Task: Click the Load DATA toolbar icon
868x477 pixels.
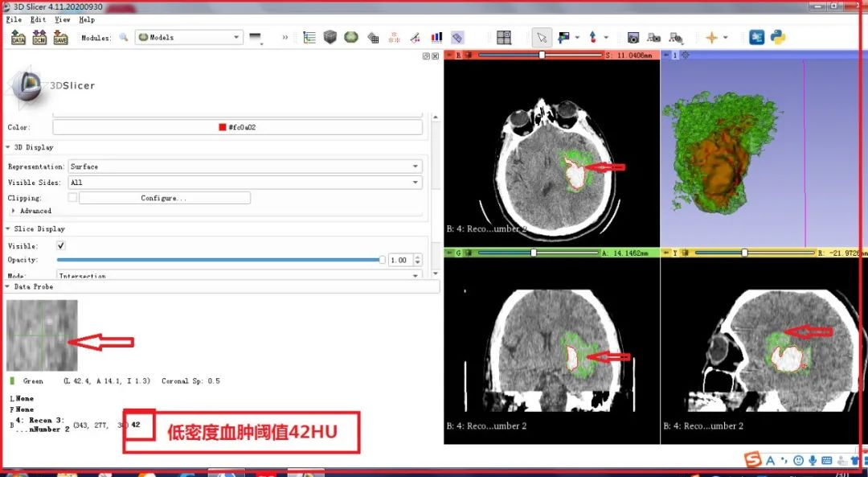Action: (x=18, y=38)
